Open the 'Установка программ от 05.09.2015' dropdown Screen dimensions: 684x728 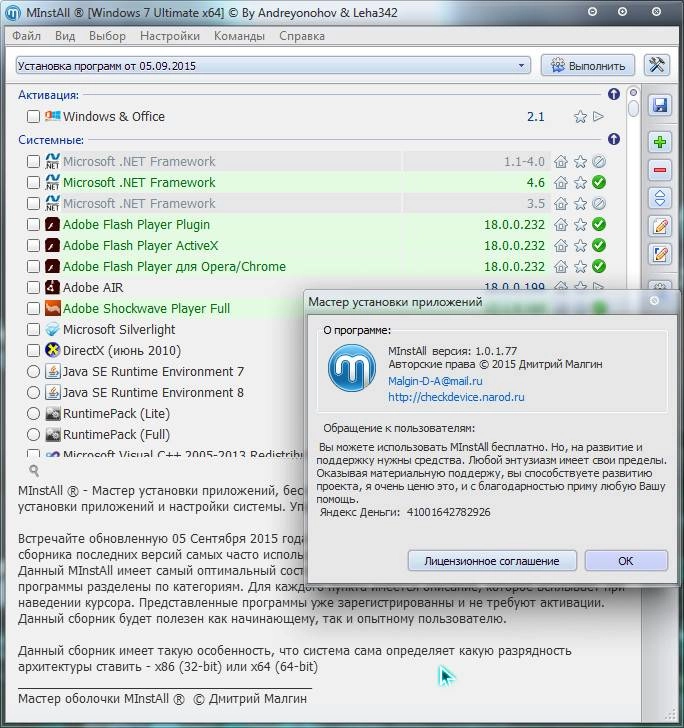(273, 65)
